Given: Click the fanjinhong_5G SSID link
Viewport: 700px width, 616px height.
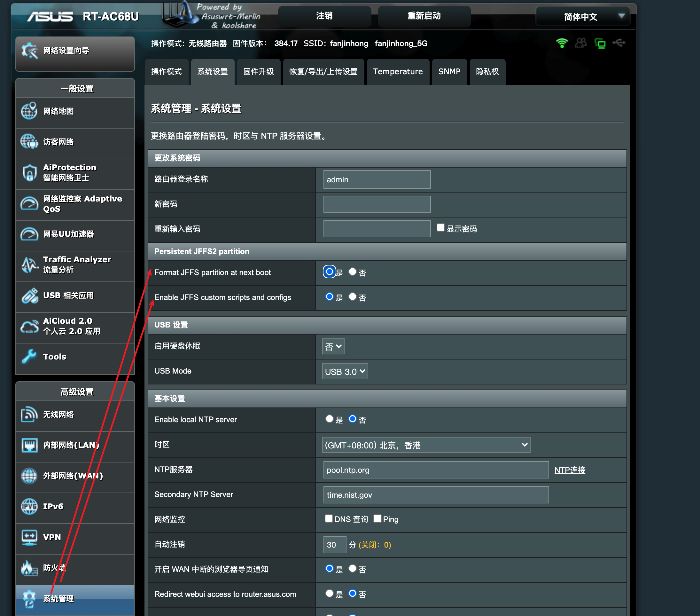Looking at the screenshot, I should (x=401, y=43).
